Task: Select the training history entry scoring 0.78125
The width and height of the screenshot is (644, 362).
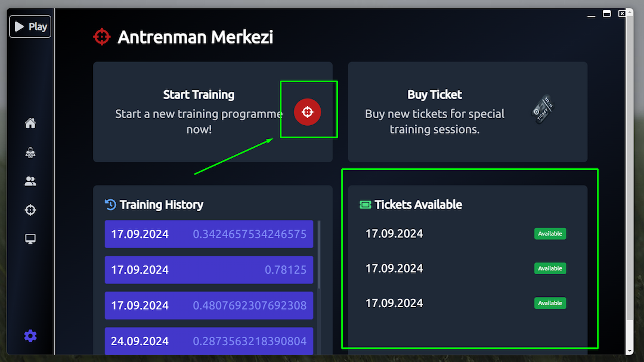Action: 209,270
